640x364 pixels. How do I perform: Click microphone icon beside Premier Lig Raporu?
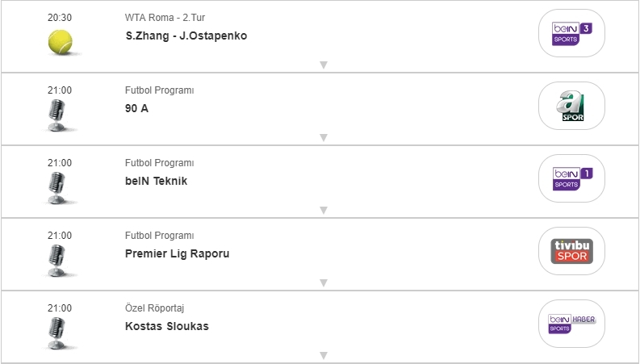pyautogui.click(x=57, y=261)
